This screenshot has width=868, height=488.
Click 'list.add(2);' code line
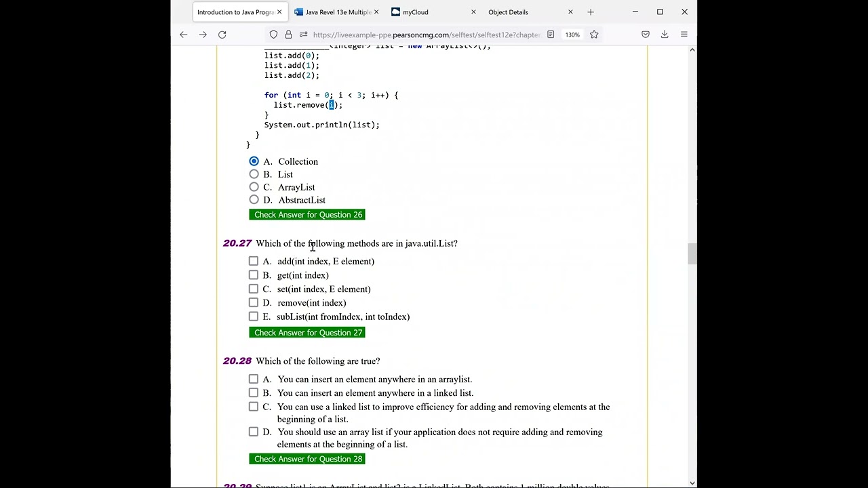[x=292, y=75]
